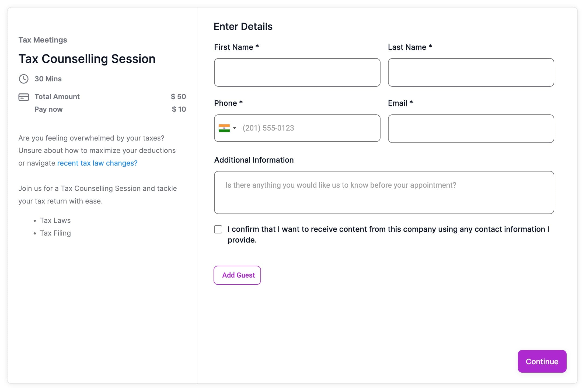Click the India flag icon in Phone field
The width and height of the screenshot is (586, 392).
tap(224, 128)
